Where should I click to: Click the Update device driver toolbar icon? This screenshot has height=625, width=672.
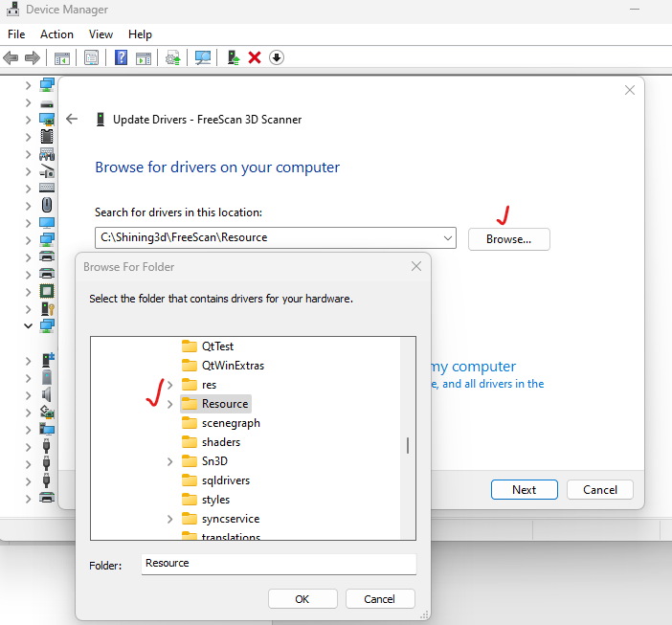234,57
